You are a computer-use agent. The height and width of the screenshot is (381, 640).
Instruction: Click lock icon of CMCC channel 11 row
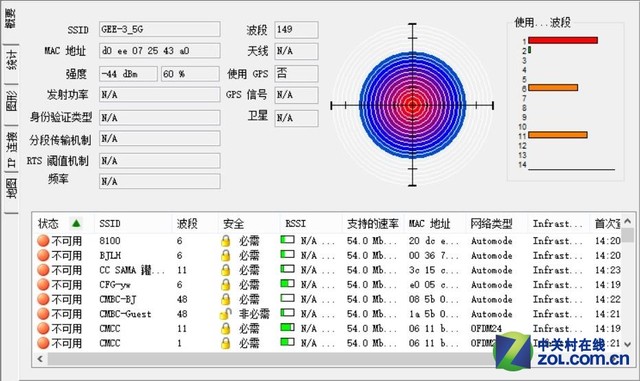[x=225, y=329]
